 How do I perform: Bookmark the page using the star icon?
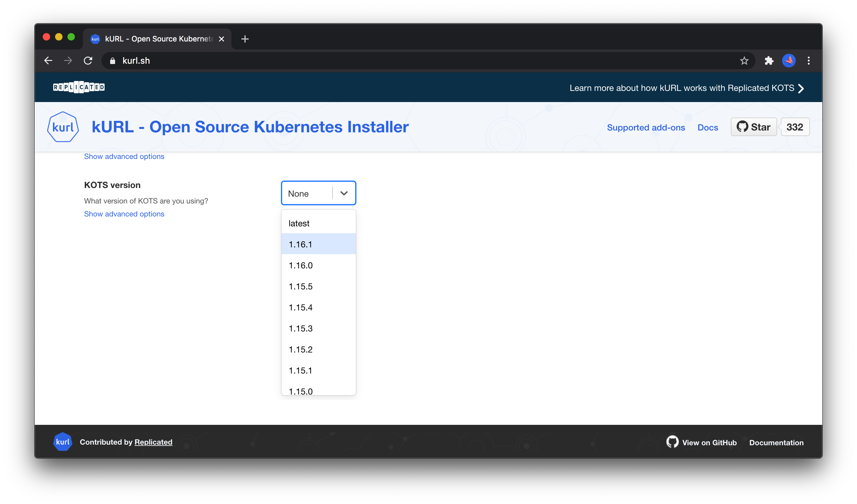click(x=744, y=61)
